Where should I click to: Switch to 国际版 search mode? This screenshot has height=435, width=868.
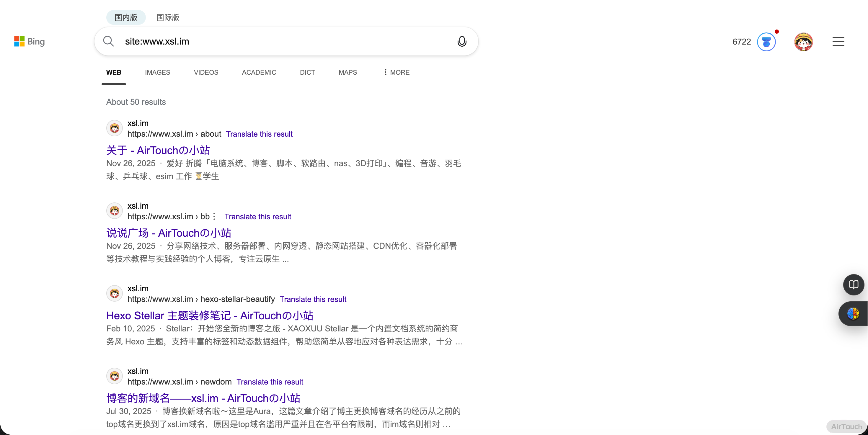click(x=168, y=17)
